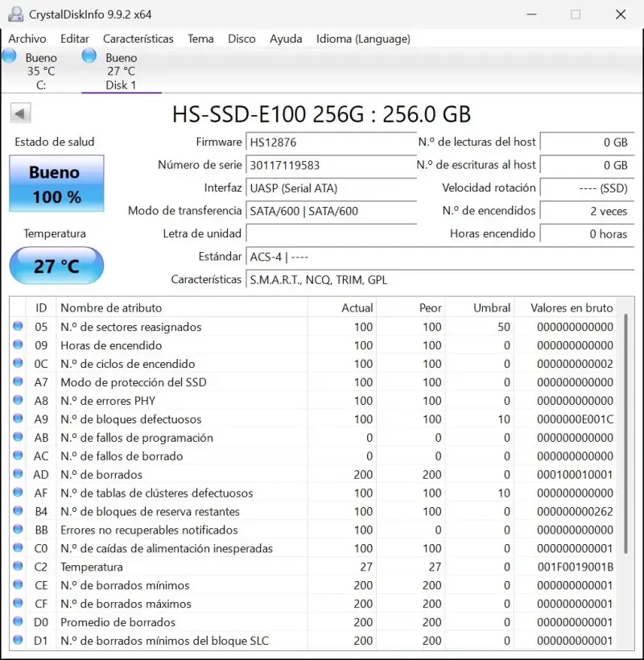The image size is (644, 660).
Task: Click the attribute list vertical scrollbar
Action: (x=626, y=434)
